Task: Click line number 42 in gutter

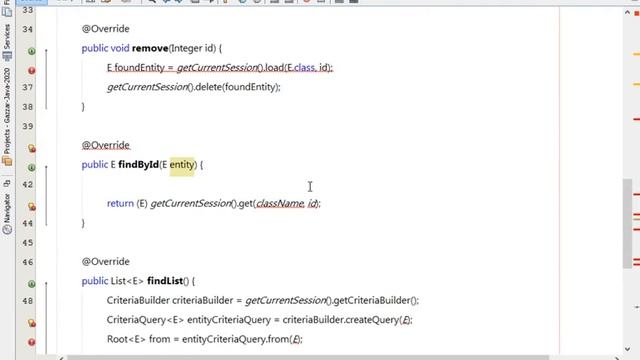Action: (27, 184)
